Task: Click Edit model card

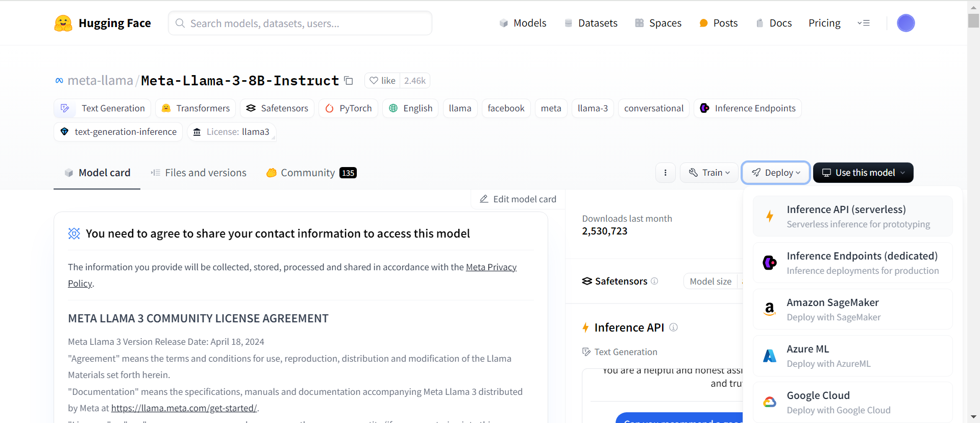Action: 518,199
